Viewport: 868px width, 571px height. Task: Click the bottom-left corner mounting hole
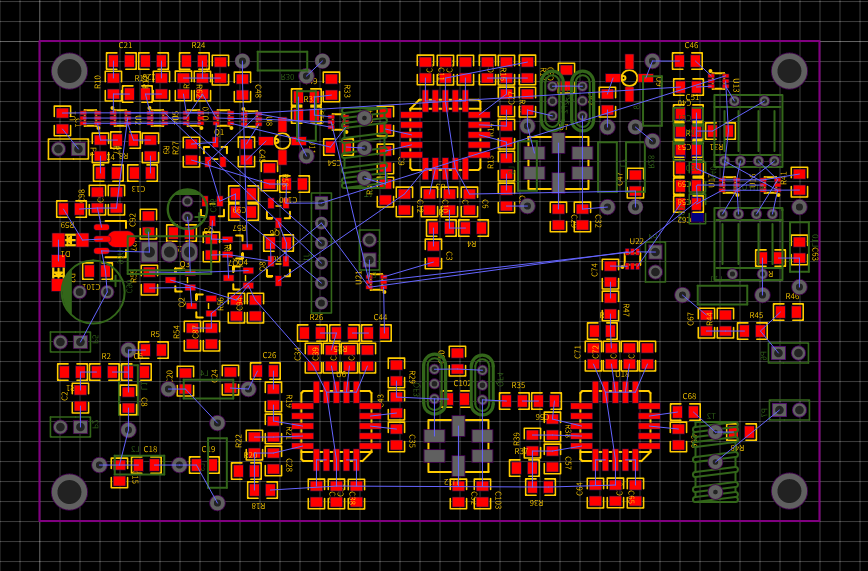[70, 491]
